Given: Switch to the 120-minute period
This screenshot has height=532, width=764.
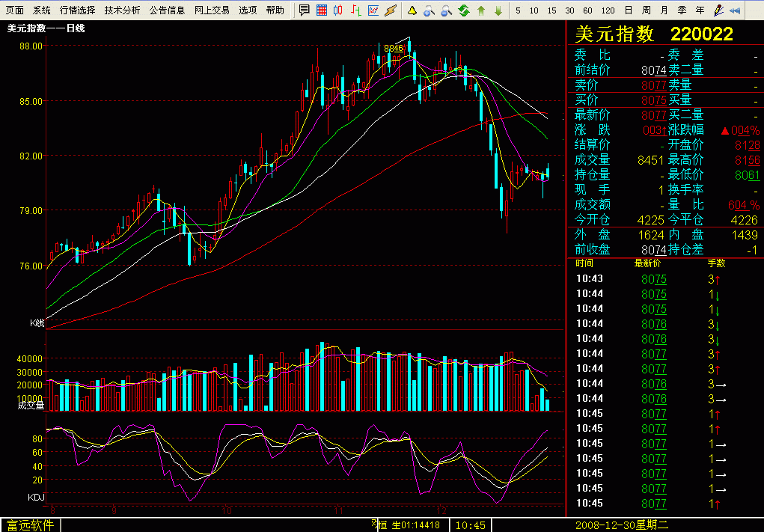Looking at the screenshot, I should point(608,10).
